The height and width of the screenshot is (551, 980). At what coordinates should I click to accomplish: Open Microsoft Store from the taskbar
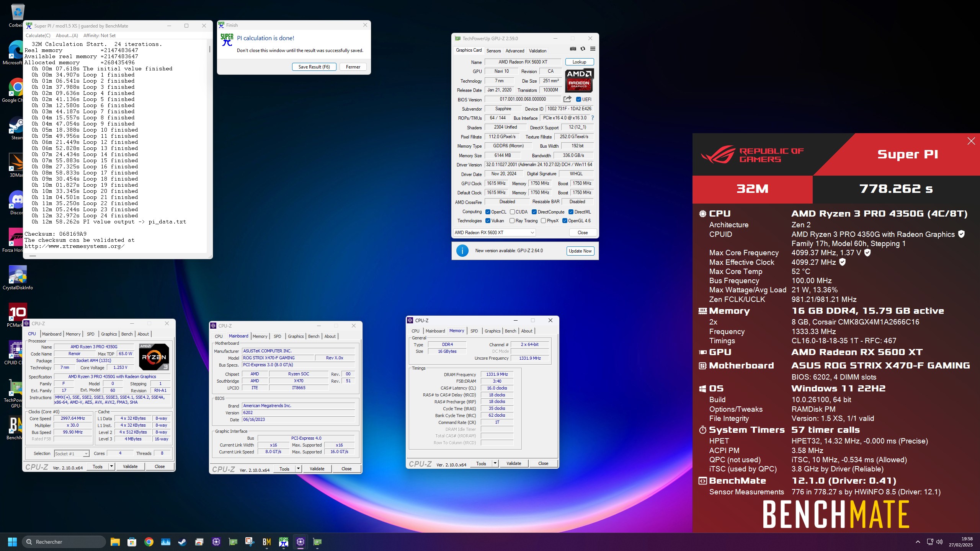[132, 542]
